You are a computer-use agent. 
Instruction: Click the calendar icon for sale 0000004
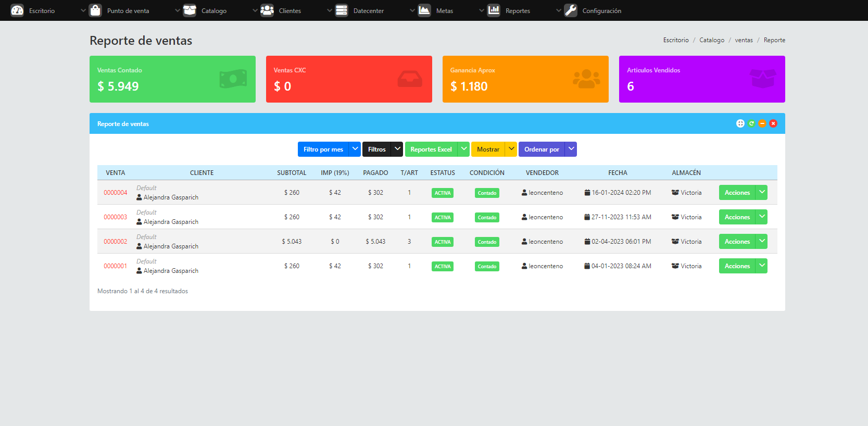(587, 192)
